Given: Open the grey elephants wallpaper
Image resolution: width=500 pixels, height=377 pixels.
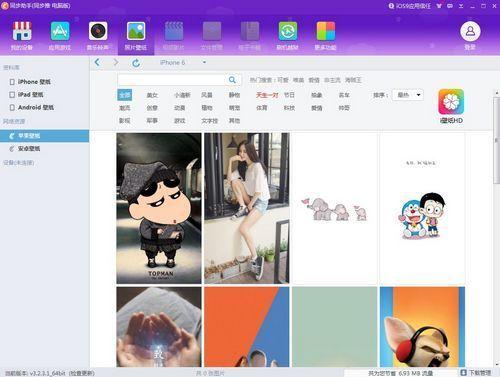Looking at the screenshot, I should click(335, 208).
